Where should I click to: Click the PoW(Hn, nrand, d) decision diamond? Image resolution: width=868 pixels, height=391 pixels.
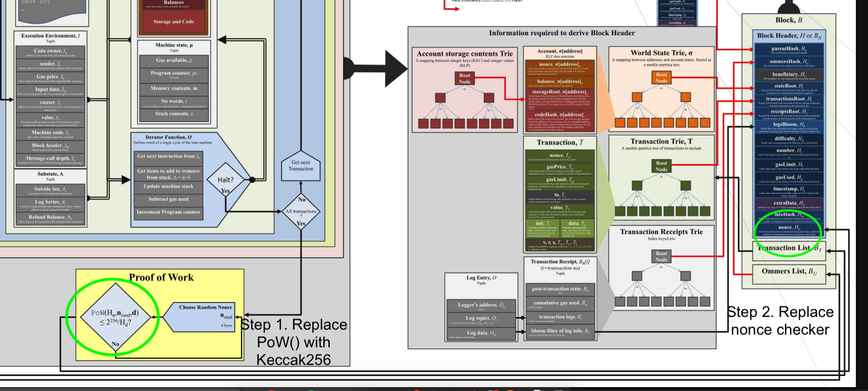click(x=115, y=317)
